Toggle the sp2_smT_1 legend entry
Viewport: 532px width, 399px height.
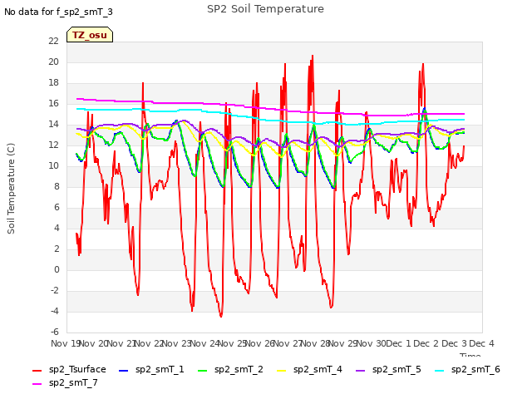[151, 369]
